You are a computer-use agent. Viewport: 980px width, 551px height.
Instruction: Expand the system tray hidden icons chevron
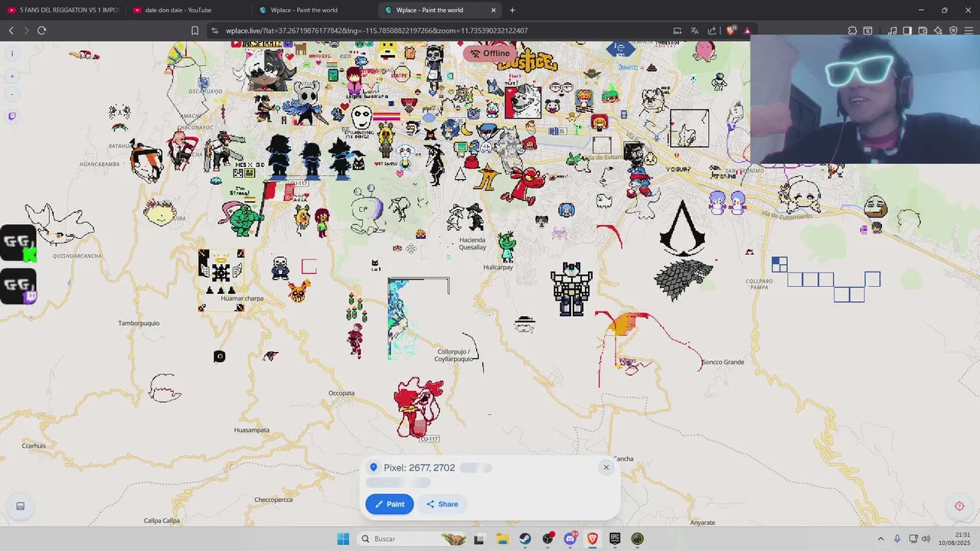click(880, 539)
